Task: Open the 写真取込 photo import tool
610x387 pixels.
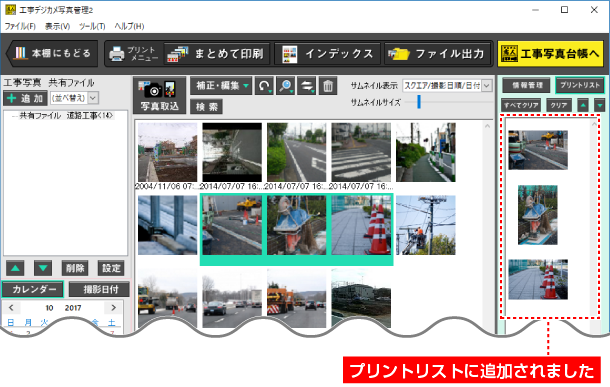Action: point(160,95)
